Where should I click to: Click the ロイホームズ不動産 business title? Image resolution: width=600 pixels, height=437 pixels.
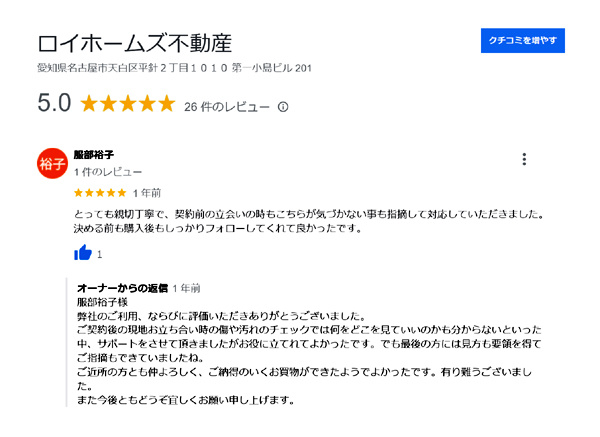pos(134,43)
